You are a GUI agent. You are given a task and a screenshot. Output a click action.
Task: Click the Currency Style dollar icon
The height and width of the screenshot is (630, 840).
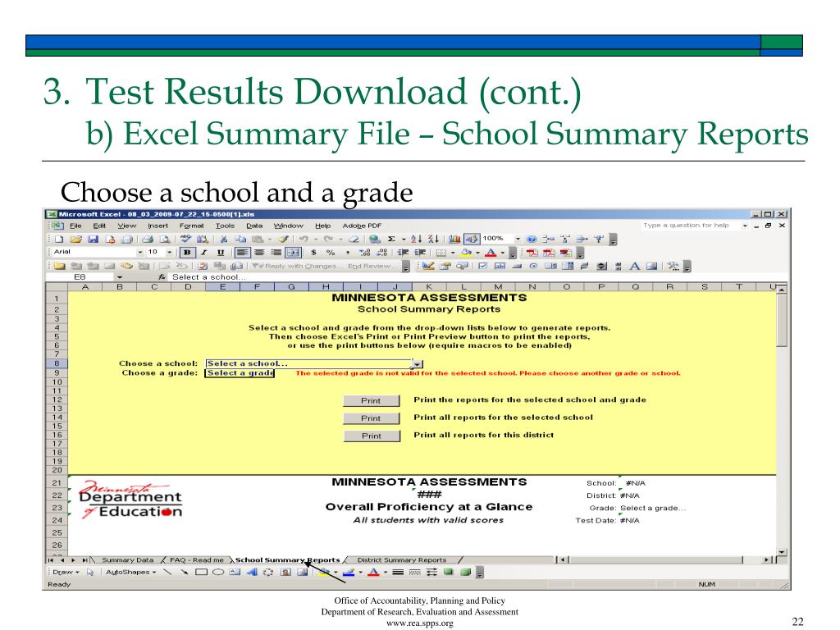313,253
